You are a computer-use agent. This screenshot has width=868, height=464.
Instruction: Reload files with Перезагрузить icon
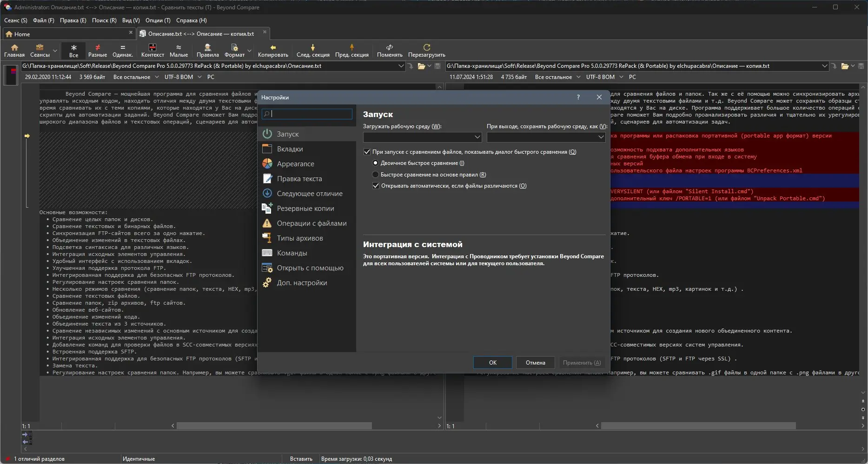[426, 48]
